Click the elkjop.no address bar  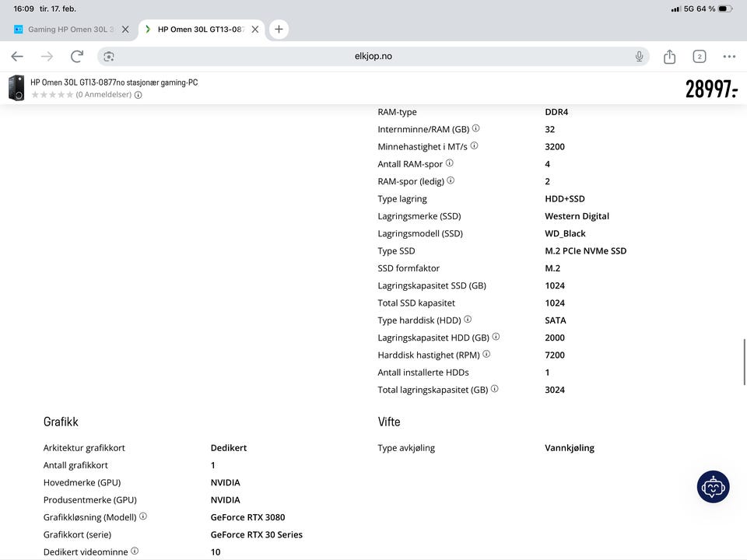373,56
